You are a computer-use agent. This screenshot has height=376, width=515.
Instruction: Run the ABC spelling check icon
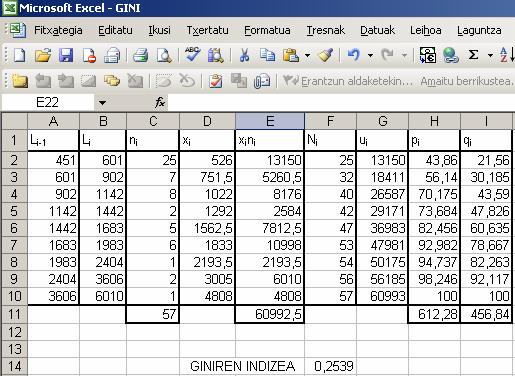(192, 54)
